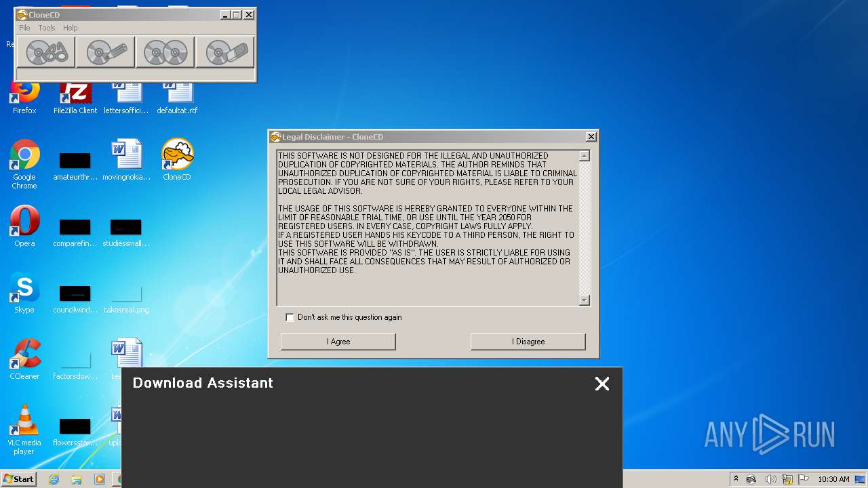The image size is (868, 488).
Task: Click the Copy CD toolbar button
Action: tap(165, 52)
